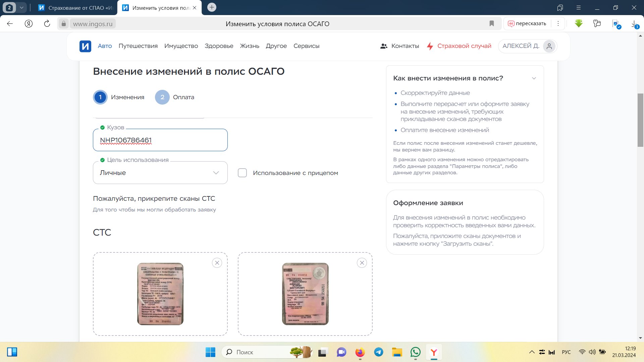Enable the trailer usage checkbox
The width and height of the screenshot is (644, 362).
(242, 173)
